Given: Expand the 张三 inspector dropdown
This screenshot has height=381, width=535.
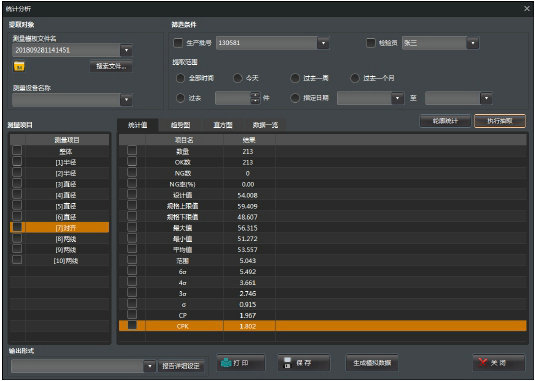Looking at the screenshot, I should tap(473, 43).
